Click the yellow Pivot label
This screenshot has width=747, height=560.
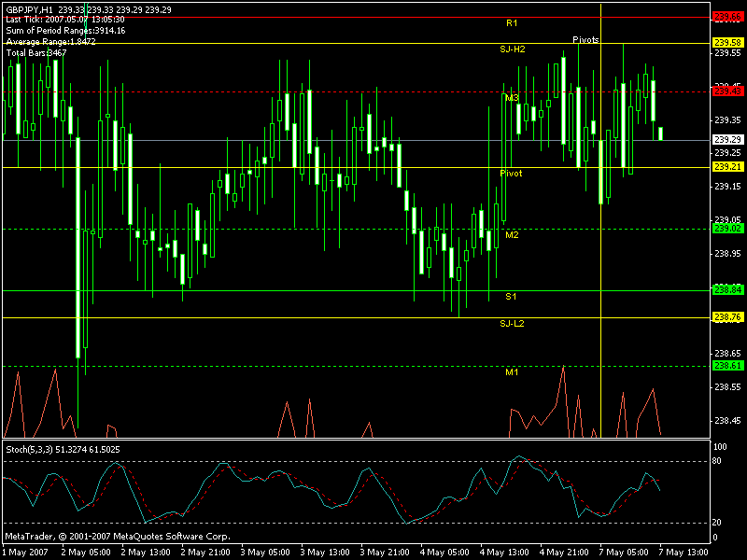click(x=511, y=174)
